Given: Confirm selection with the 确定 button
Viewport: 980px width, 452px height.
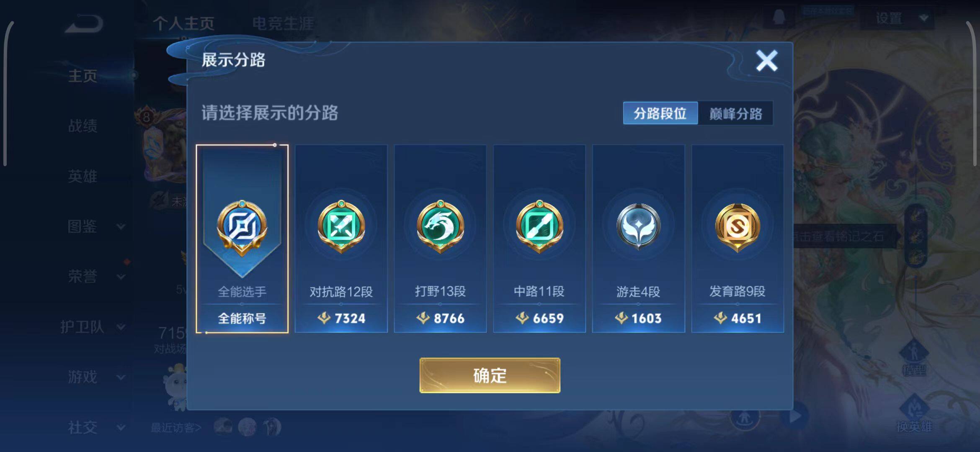Looking at the screenshot, I should (x=490, y=375).
